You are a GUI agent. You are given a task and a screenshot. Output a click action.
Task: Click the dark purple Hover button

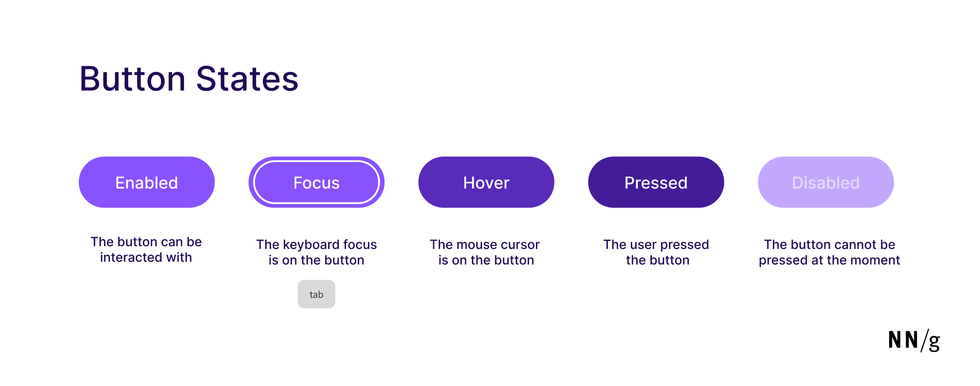click(x=486, y=182)
